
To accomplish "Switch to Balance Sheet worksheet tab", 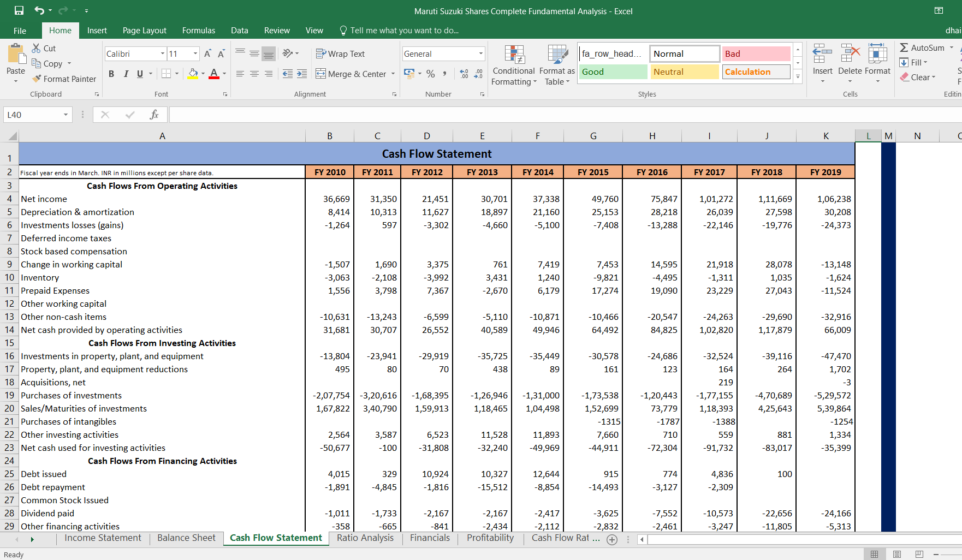I will [186, 538].
